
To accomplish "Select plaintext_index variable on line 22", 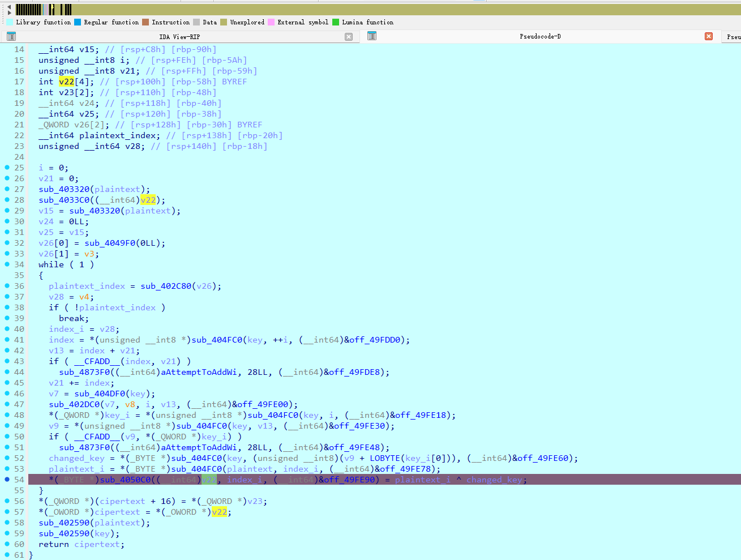I will pos(117,135).
